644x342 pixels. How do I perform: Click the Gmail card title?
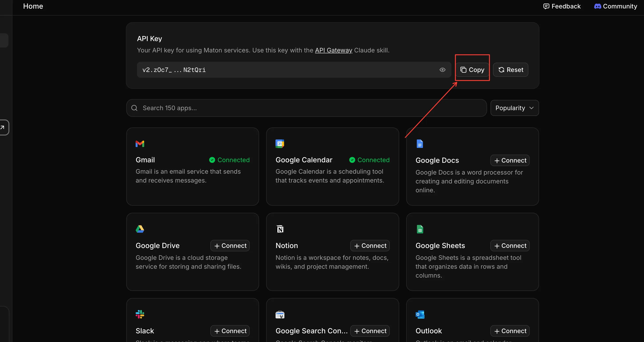click(x=145, y=160)
